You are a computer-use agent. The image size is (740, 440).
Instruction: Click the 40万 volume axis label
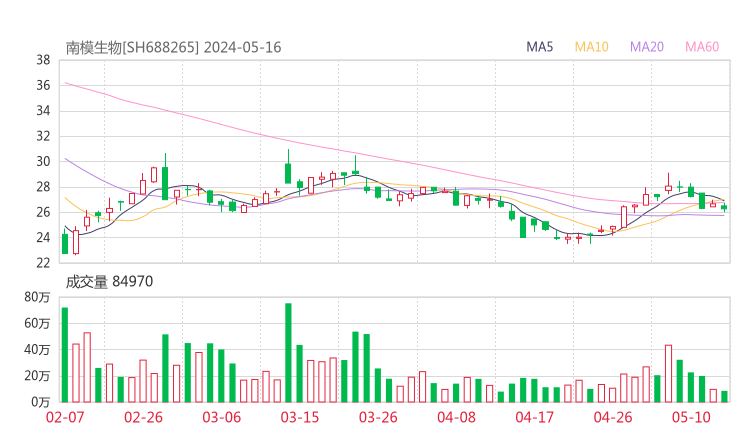(x=37, y=350)
